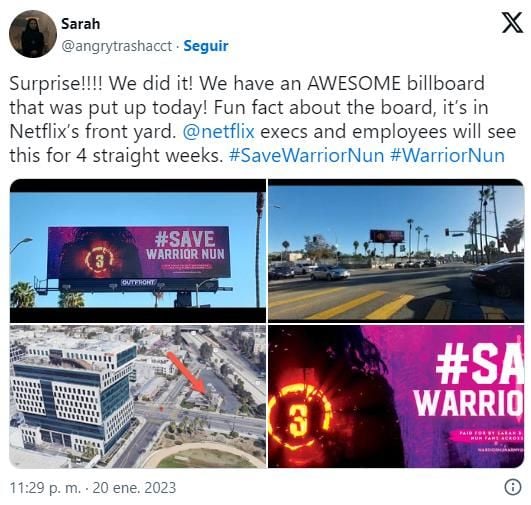Click the Sarah display name
The height and width of the screenshot is (505, 531).
[81, 24]
